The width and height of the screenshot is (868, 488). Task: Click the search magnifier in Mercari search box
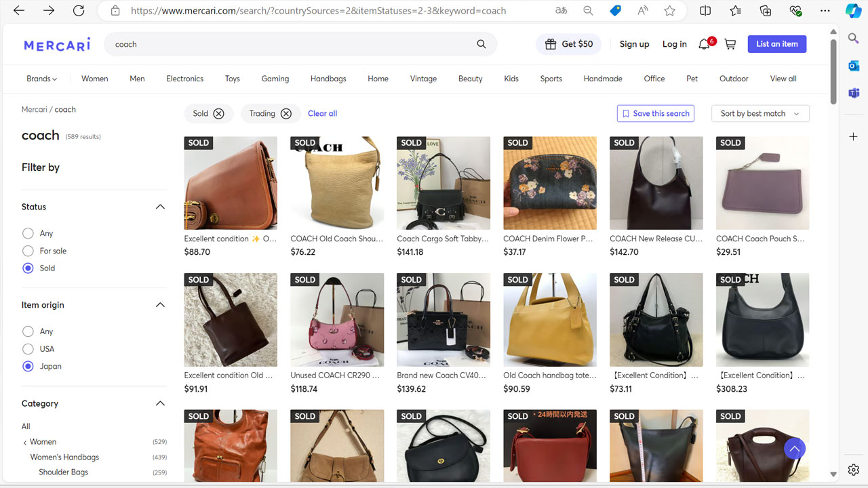click(x=481, y=44)
